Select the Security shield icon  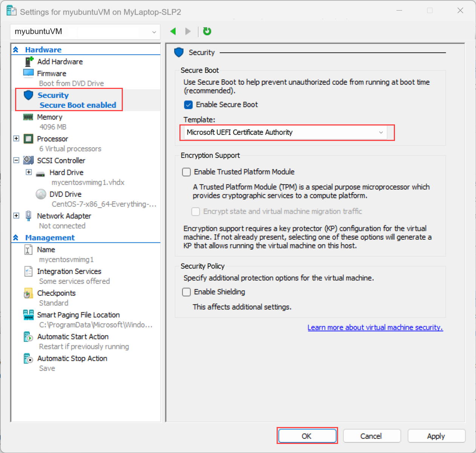coord(28,95)
